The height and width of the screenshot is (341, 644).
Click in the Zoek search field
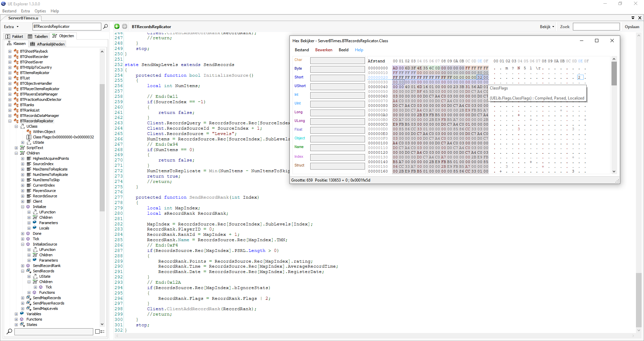click(596, 27)
